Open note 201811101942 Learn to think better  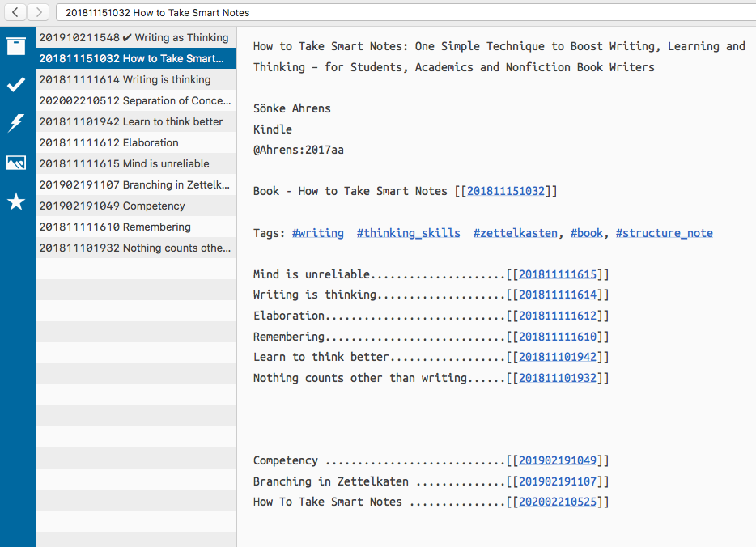[136, 121]
